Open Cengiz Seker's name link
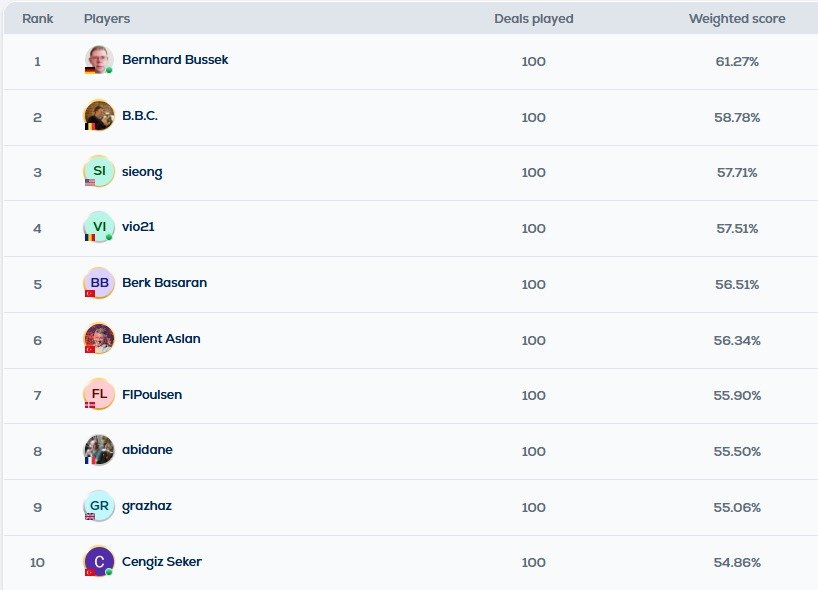Viewport: 818px width, 590px height. [162, 562]
